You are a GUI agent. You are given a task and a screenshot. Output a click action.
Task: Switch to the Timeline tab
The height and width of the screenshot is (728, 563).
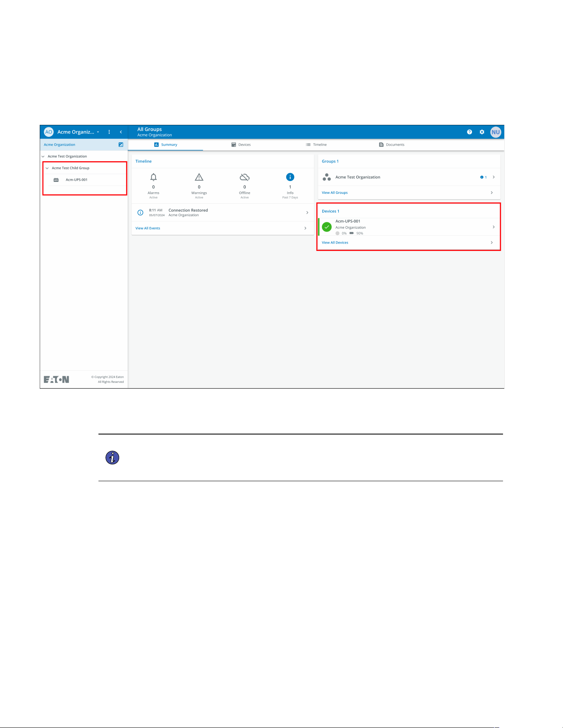(x=316, y=145)
